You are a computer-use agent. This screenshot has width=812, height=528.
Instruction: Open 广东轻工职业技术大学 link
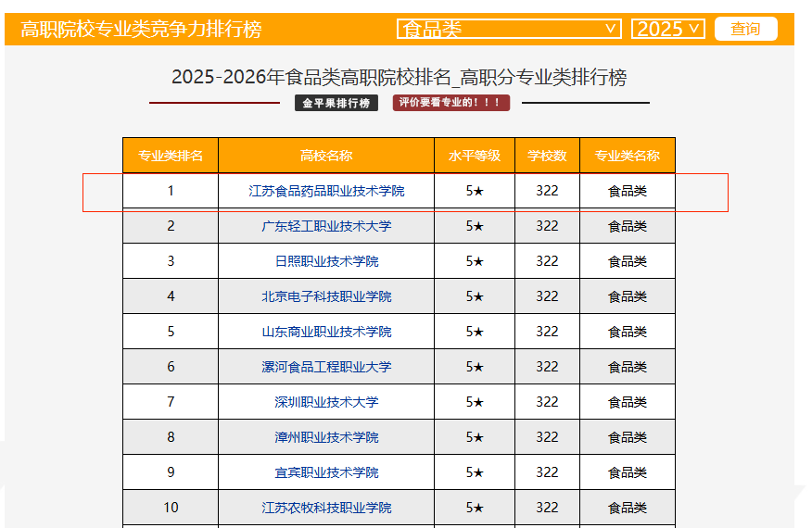click(x=326, y=226)
